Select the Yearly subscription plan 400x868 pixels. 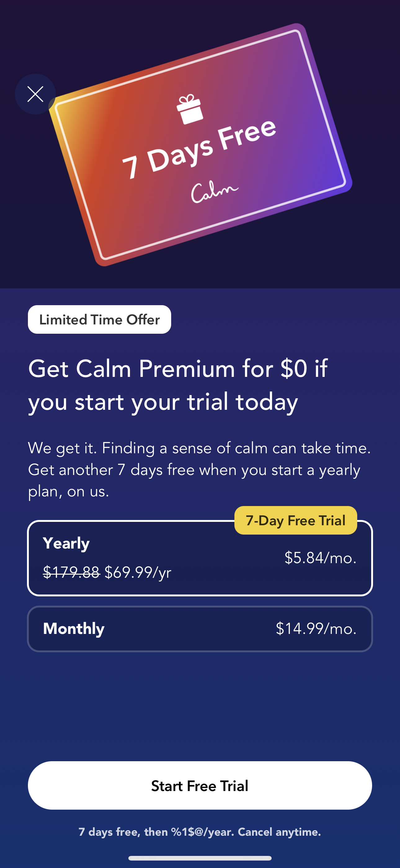(200, 558)
